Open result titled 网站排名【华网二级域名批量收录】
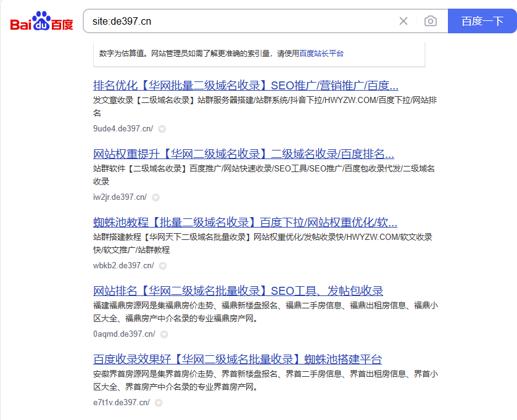This screenshot has height=420, width=517. tap(238, 290)
